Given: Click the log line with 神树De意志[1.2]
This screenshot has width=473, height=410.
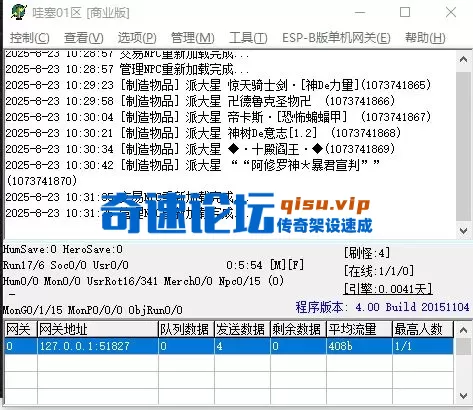Looking at the screenshot, I should pos(203,133).
